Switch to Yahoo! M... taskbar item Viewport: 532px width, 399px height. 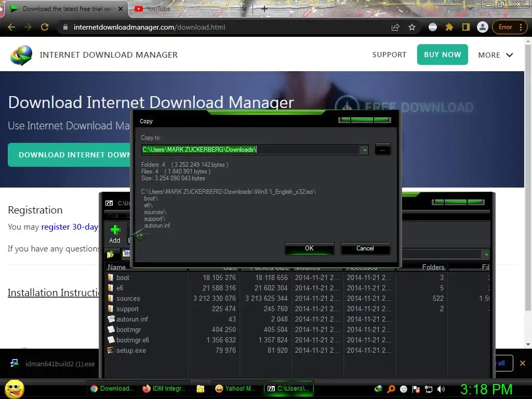(x=235, y=389)
